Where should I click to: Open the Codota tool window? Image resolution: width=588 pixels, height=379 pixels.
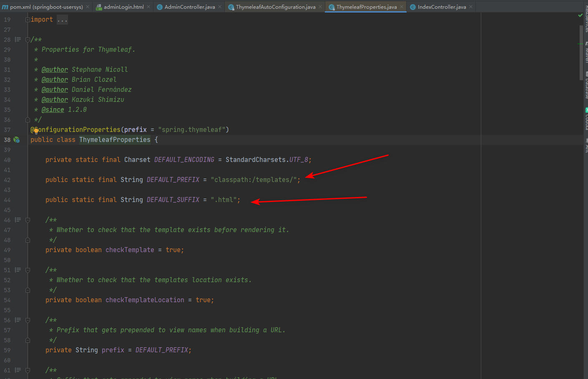586,119
